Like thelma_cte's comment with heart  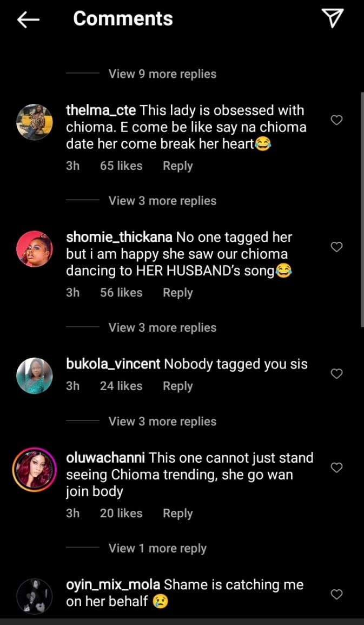click(x=336, y=120)
